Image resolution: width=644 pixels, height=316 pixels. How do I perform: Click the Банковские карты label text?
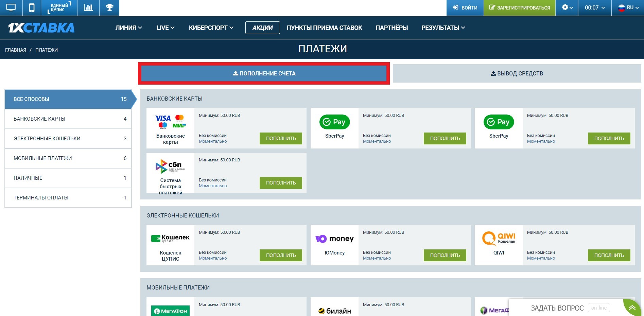[171, 139]
